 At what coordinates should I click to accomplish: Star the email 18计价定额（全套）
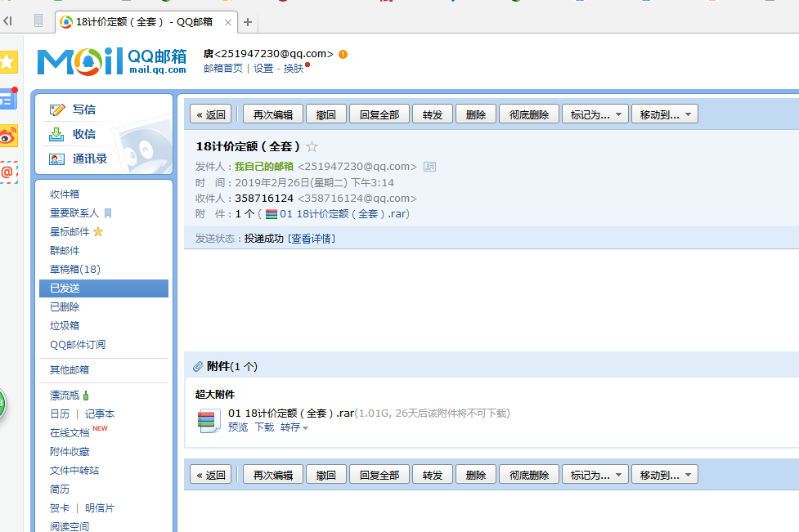312,146
